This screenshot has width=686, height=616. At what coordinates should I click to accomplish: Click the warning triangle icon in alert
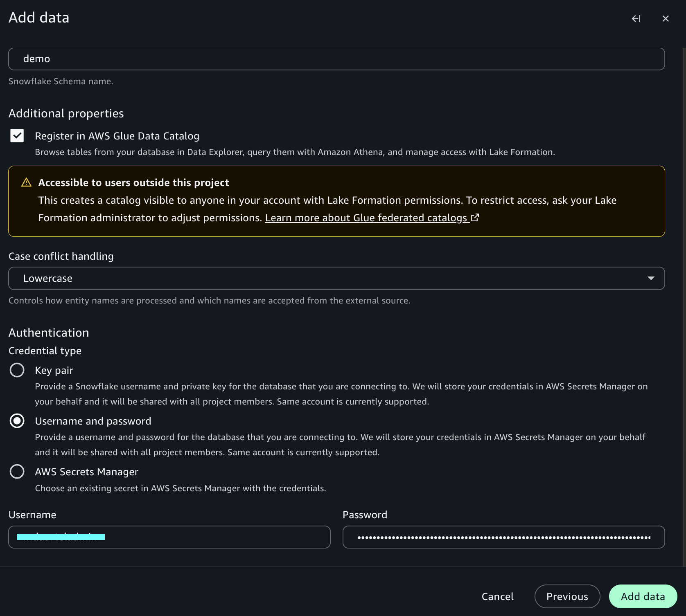(x=26, y=182)
